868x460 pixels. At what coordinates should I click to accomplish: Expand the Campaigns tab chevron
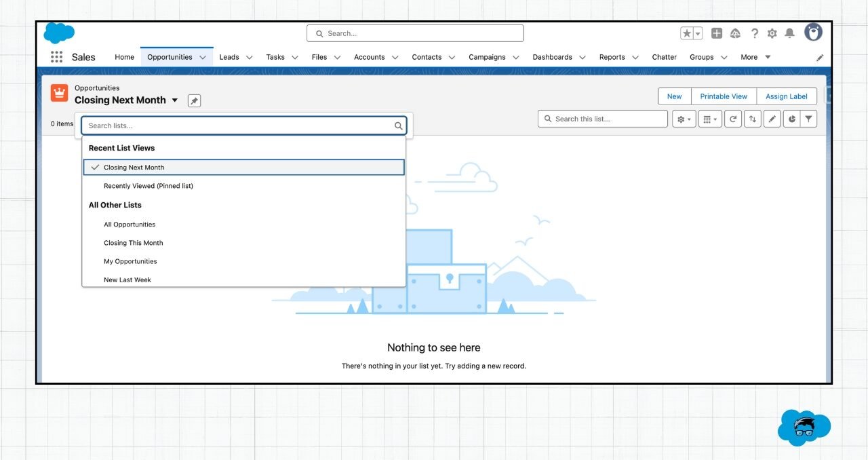(x=516, y=58)
